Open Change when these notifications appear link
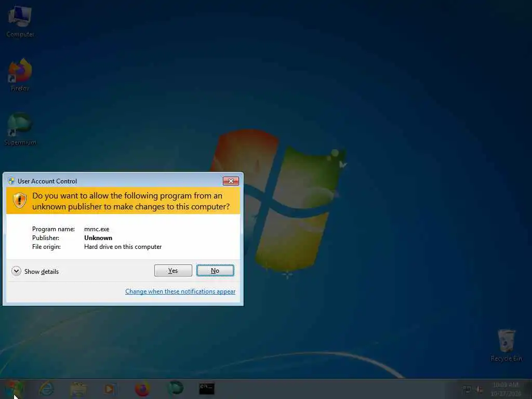Screen dimensions: 532x399 (180, 291)
